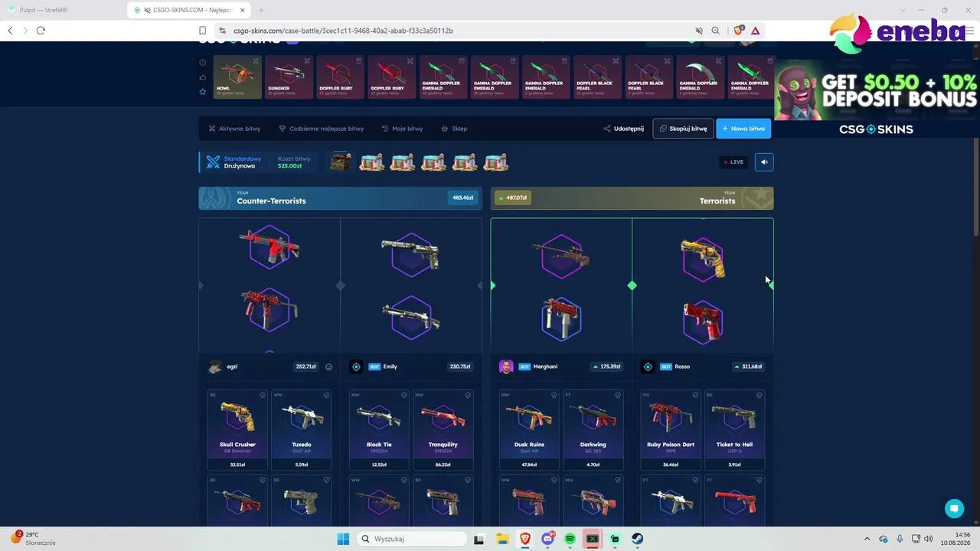Select the Pulpit — StrefaRP browser tab
The width and height of the screenshot is (980, 551).
63,10
